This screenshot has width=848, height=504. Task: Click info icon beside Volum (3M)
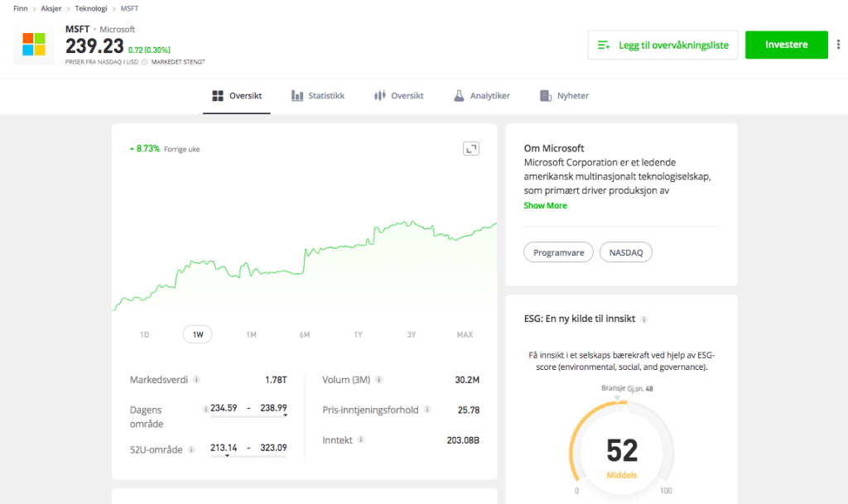pyautogui.click(x=378, y=380)
